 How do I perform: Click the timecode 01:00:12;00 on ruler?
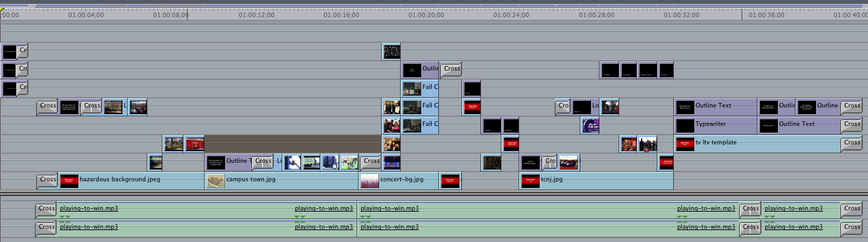[x=256, y=15]
